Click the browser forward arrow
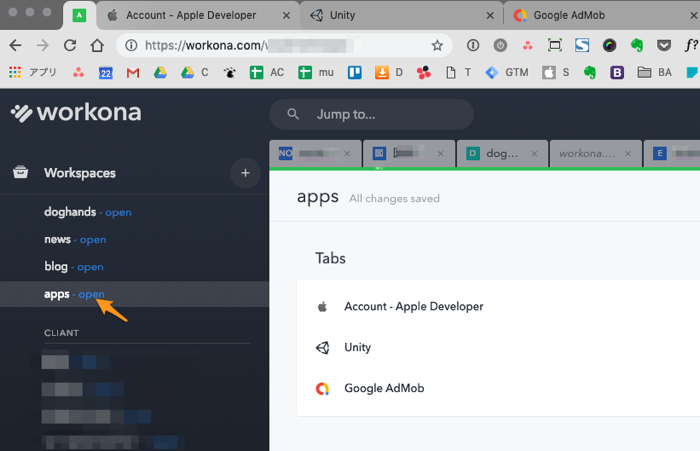Image resolution: width=700 pixels, height=451 pixels. pos(42,45)
